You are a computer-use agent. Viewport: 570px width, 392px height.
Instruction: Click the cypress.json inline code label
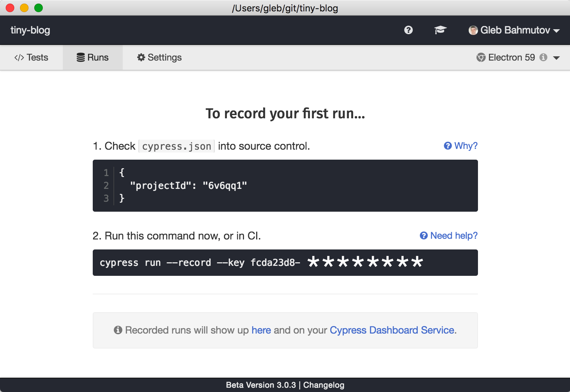[177, 146]
